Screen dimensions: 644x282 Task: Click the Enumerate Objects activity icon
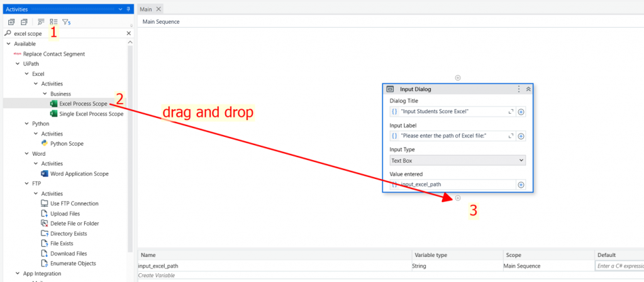click(x=45, y=263)
